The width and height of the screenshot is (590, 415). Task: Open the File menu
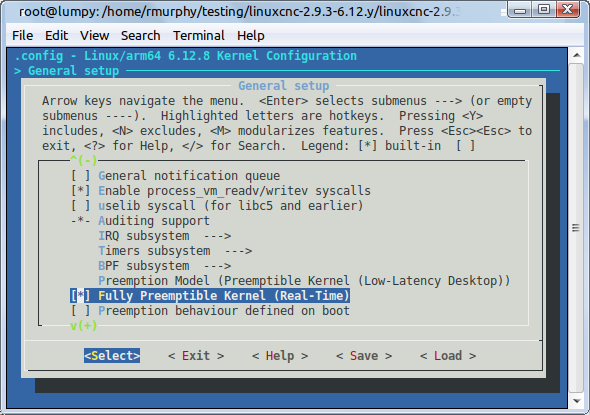pyautogui.click(x=23, y=36)
